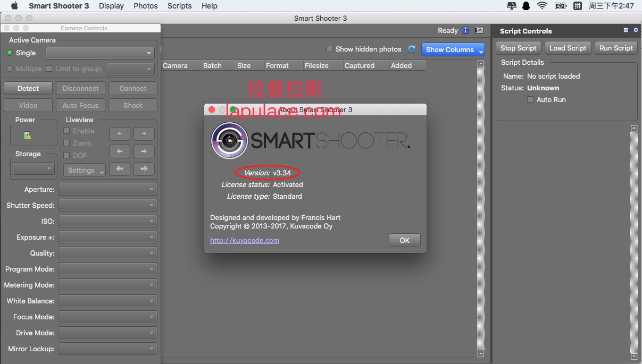This screenshot has width=642, height=364.
Task: Open the Scripts menu
Action: (x=180, y=6)
